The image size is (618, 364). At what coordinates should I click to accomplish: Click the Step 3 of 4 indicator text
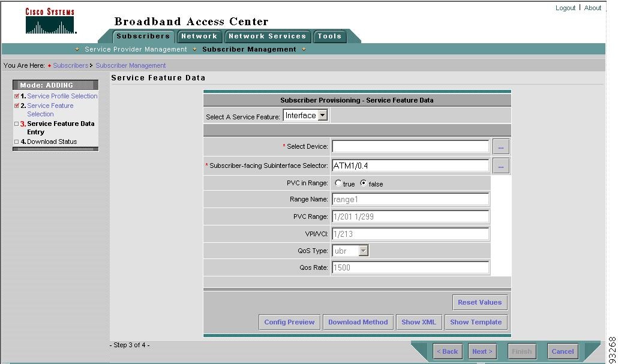[130, 345]
